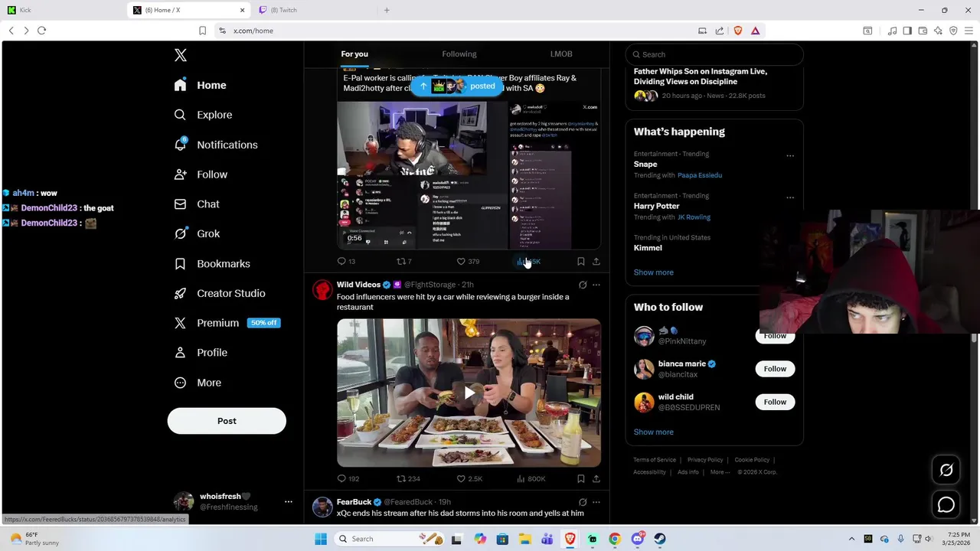Open Notifications from the sidebar

216,145
